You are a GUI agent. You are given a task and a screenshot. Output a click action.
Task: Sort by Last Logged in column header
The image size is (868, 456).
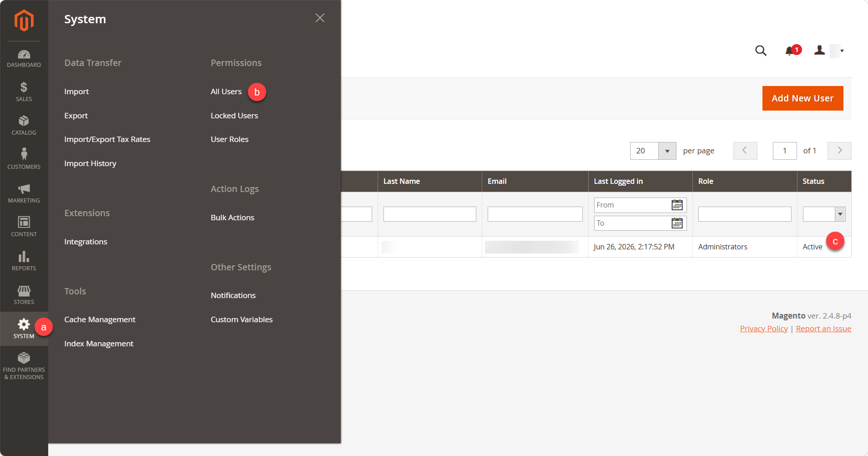[640, 181]
